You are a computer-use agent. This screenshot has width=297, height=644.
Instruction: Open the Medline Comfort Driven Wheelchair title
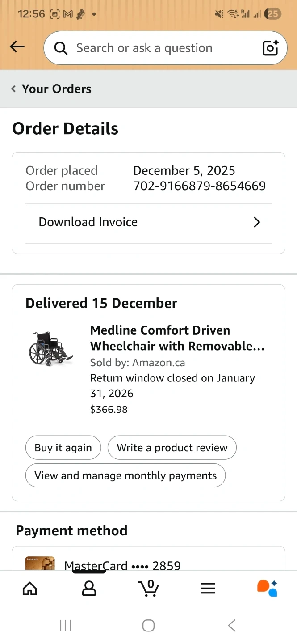pos(177,338)
